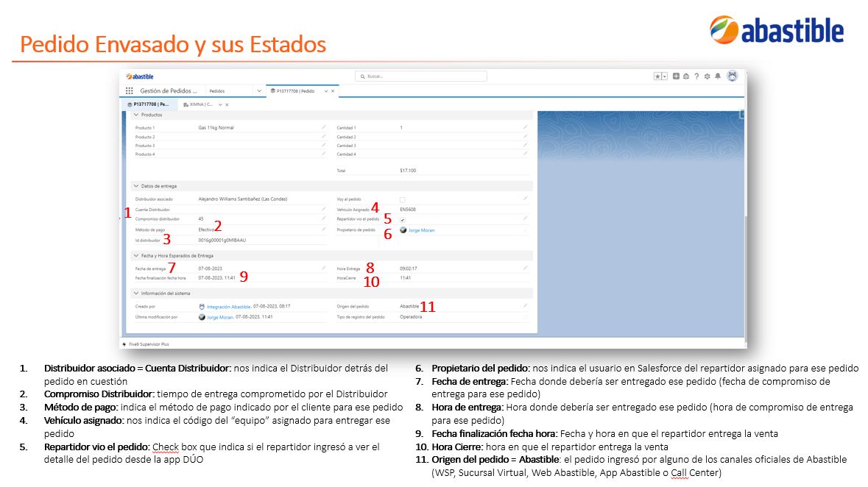Click the HoraCierre value 11:41
The width and height of the screenshot is (868, 487).
[x=405, y=278]
